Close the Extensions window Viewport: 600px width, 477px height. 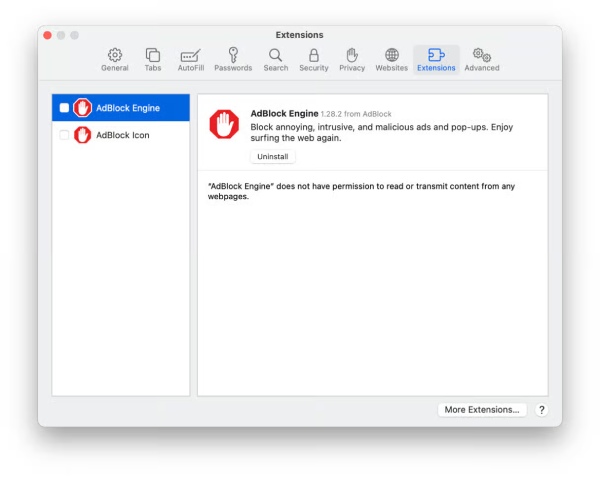[x=47, y=35]
